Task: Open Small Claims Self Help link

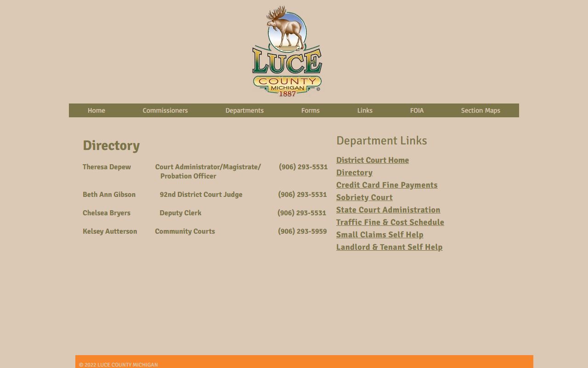Action: pyautogui.click(x=380, y=235)
